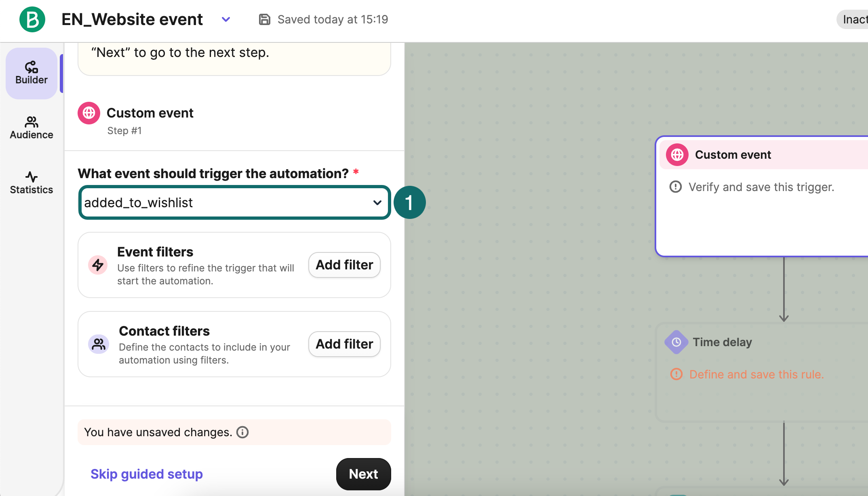This screenshot has height=496, width=868.
Task: Click the What event should trigger the automation label
Action: click(213, 174)
